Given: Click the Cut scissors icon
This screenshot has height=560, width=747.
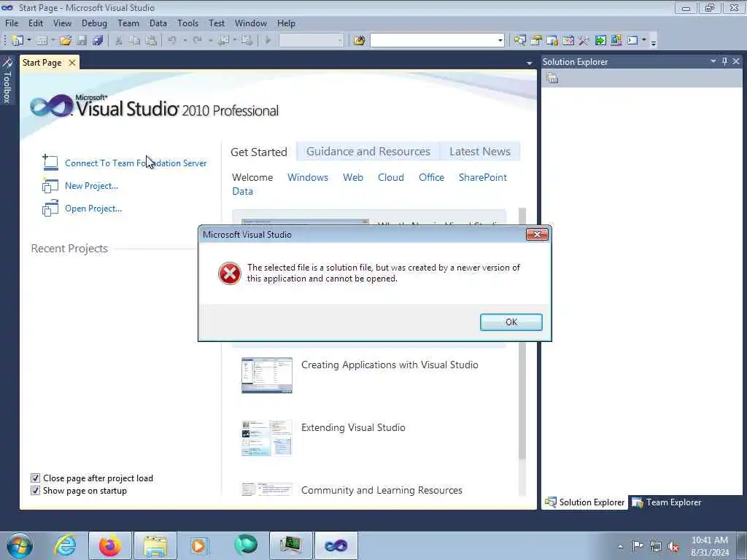Looking at the screenshot, I should click(x=119, y=41).
